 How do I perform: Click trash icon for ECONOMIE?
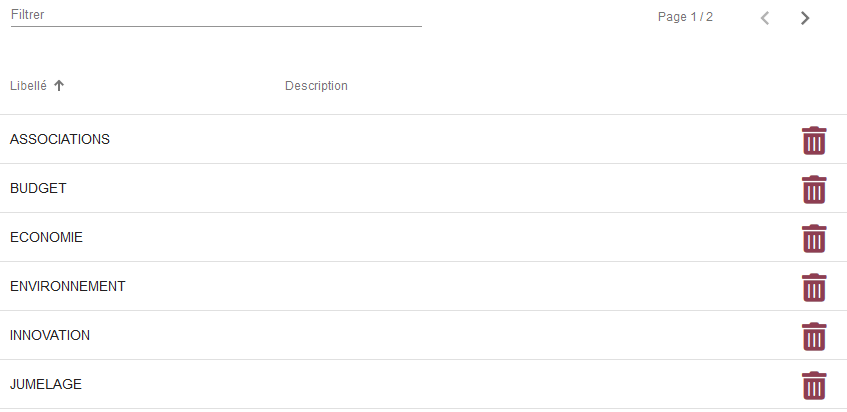814,239
